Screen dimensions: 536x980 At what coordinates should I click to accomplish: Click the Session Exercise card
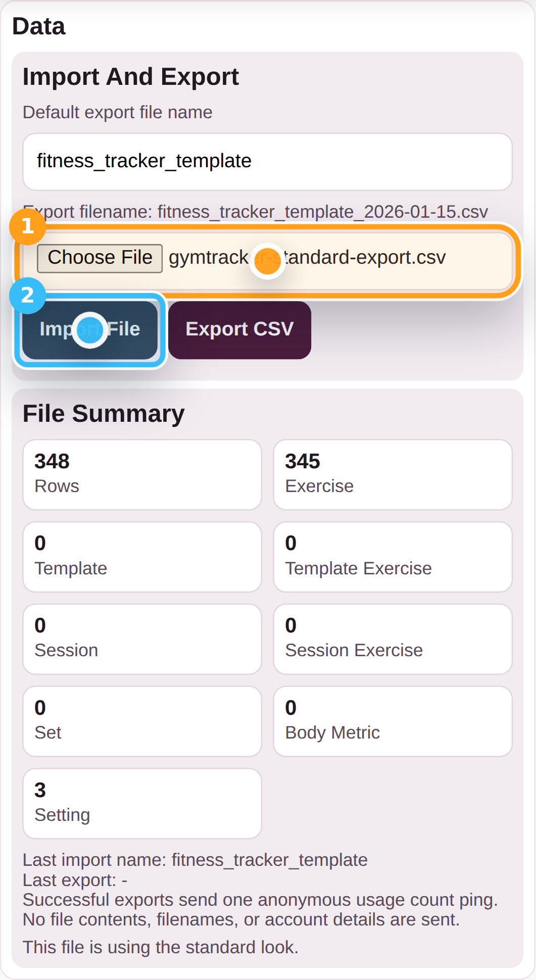click(393, 639)
